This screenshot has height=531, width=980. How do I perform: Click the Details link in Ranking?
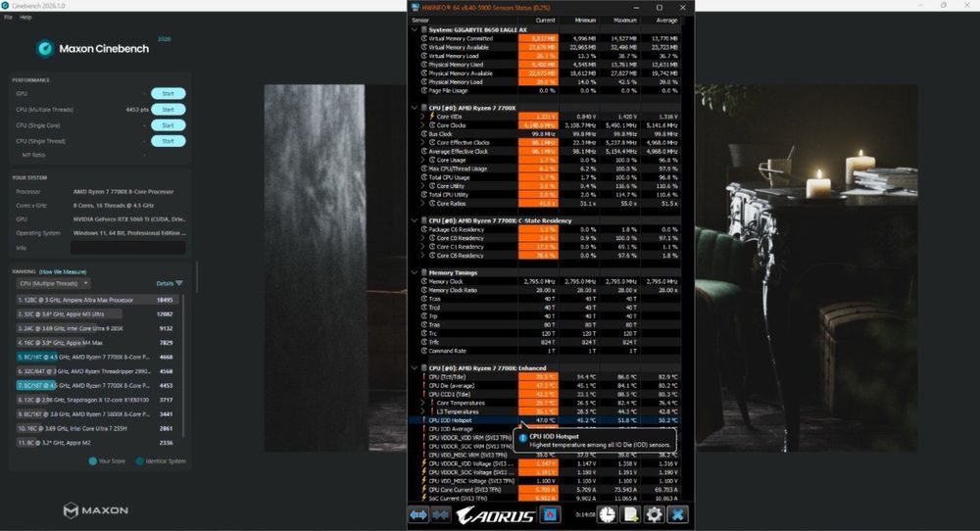coord(165,283)
